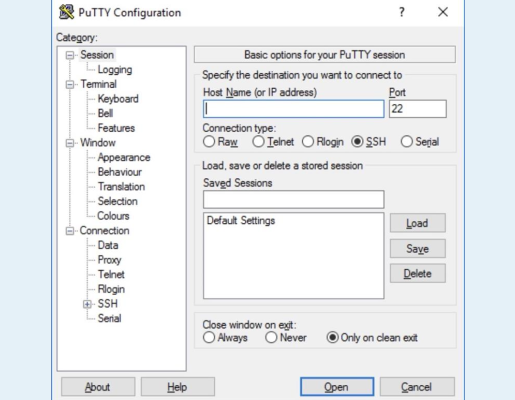Open the Bell settings category
The height and width of the screenshot is (400, 515).
click(105, 114)
